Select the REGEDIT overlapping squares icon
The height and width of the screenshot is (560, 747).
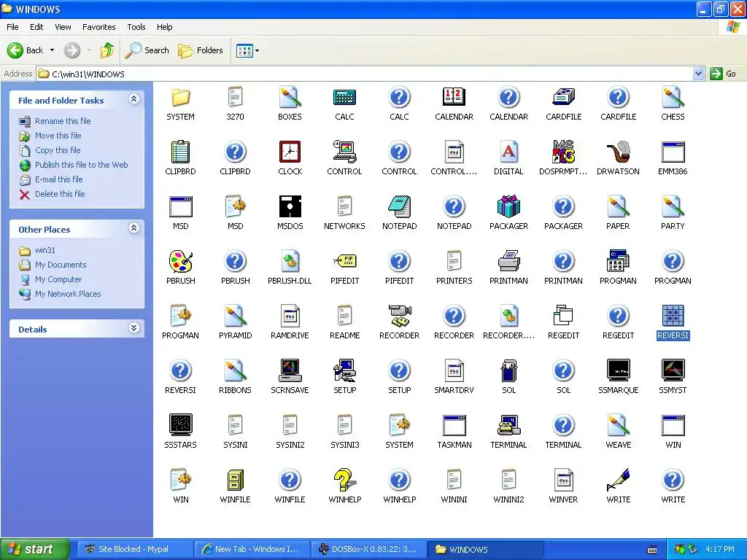click(x=563, y=316)
